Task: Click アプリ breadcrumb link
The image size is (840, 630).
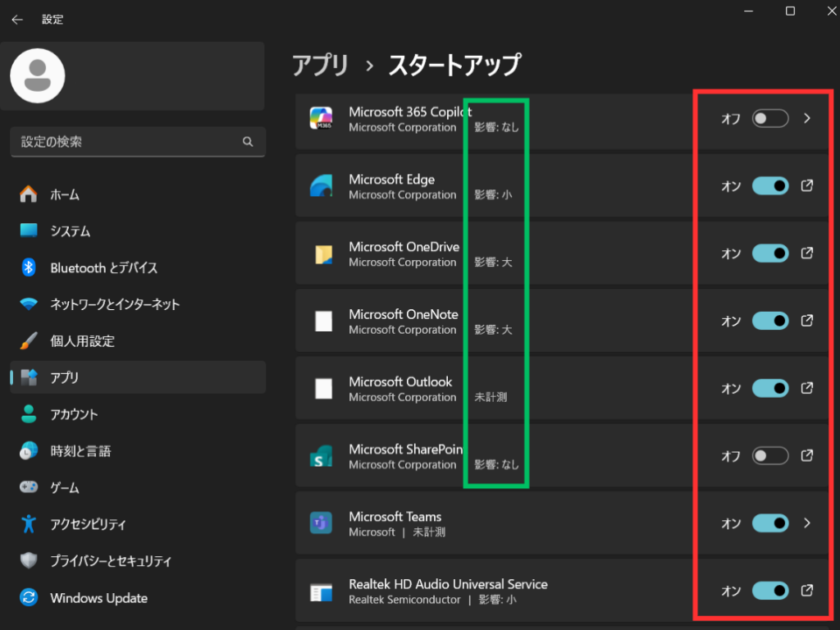Action: point(321,66)
